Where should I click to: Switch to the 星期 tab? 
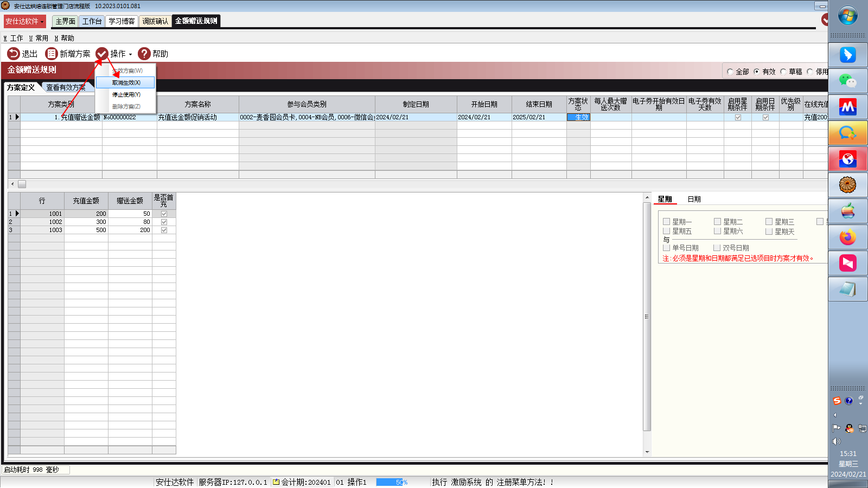[x=665, y=199]
